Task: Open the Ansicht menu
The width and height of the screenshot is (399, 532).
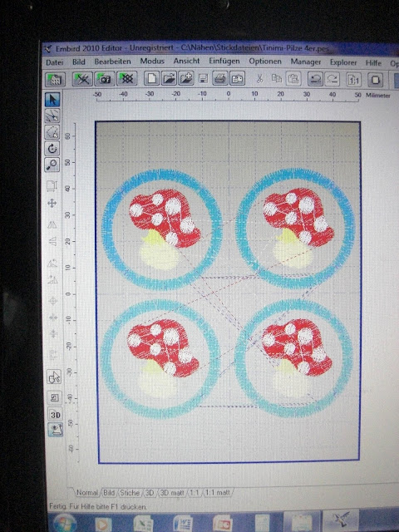Action: click(186, 61)
